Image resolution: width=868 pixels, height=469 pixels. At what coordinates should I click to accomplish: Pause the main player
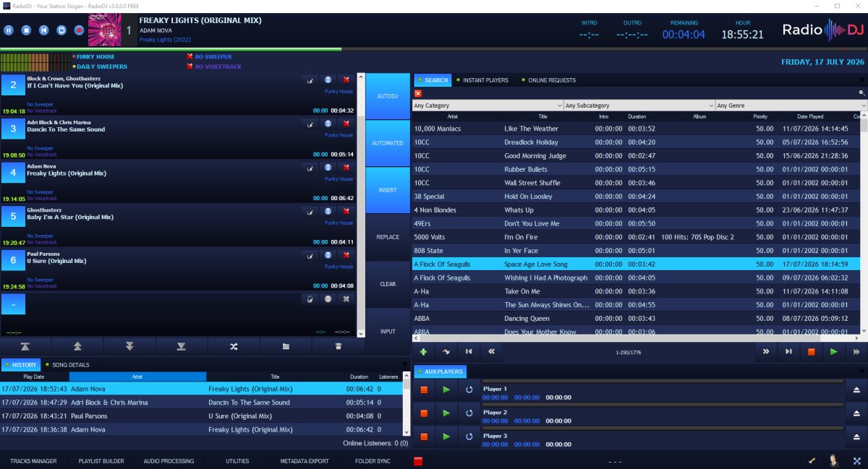[9, 30]
